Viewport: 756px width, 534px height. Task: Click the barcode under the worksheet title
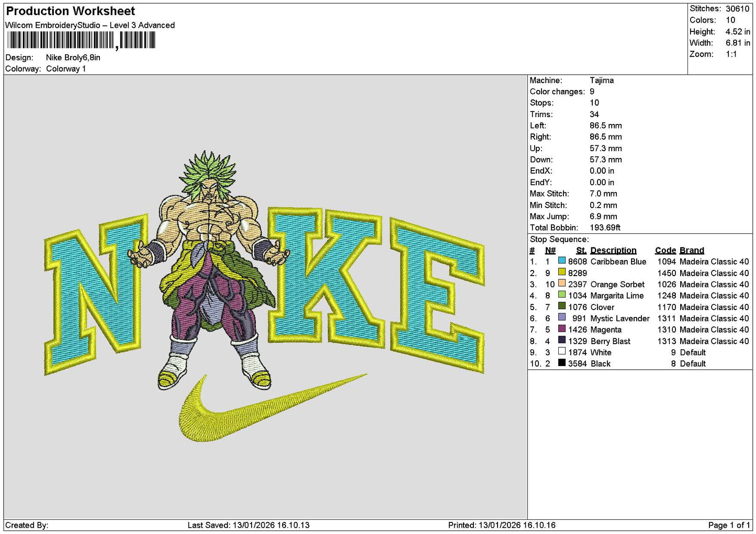[x=82, y=40]
